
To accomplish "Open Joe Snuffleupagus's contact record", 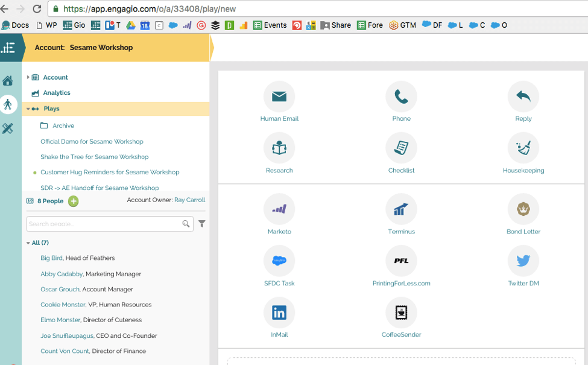I will (x=67, y=336).
